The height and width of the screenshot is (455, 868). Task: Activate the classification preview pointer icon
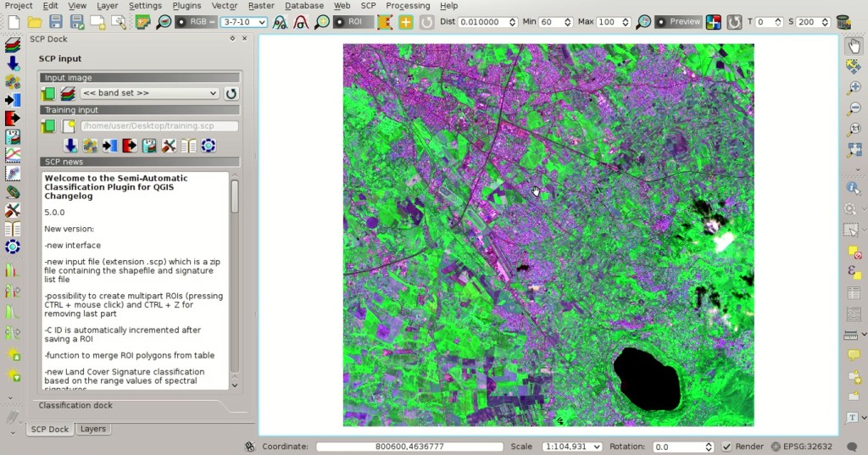pos(714,22)
